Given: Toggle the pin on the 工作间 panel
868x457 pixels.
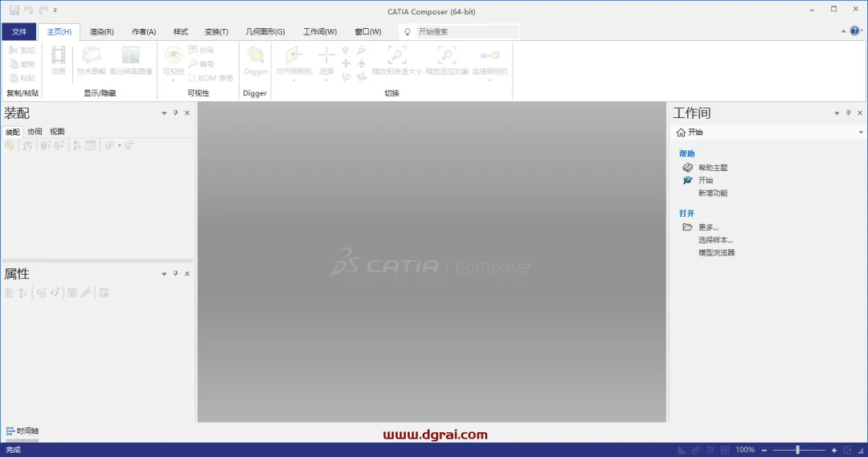Looking at the screenshot, I should coord(848,113).
